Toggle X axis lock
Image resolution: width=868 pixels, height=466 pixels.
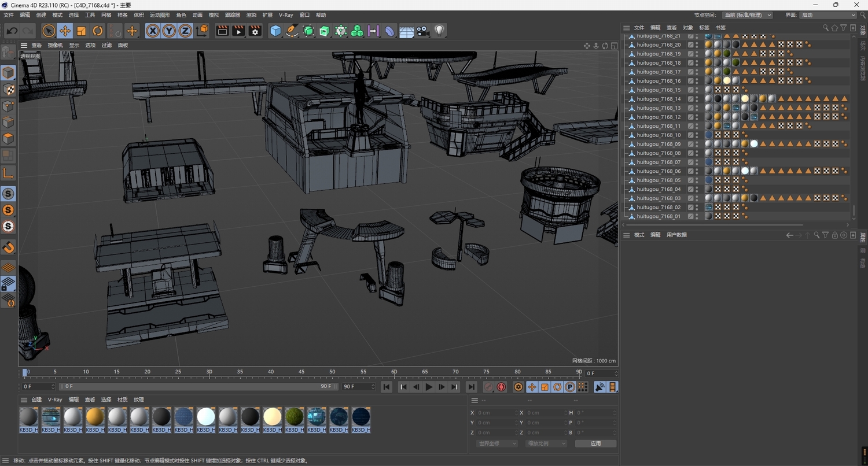(153, 31)
